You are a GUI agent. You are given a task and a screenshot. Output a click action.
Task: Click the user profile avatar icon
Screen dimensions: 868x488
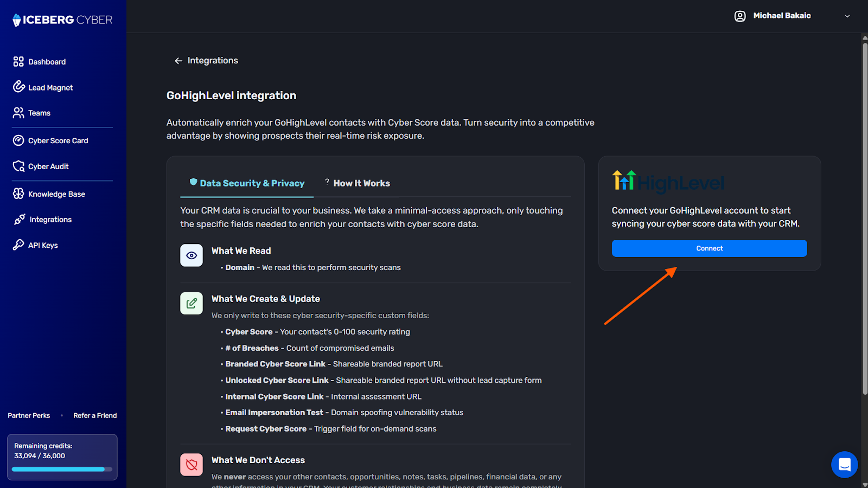[740, 16]
